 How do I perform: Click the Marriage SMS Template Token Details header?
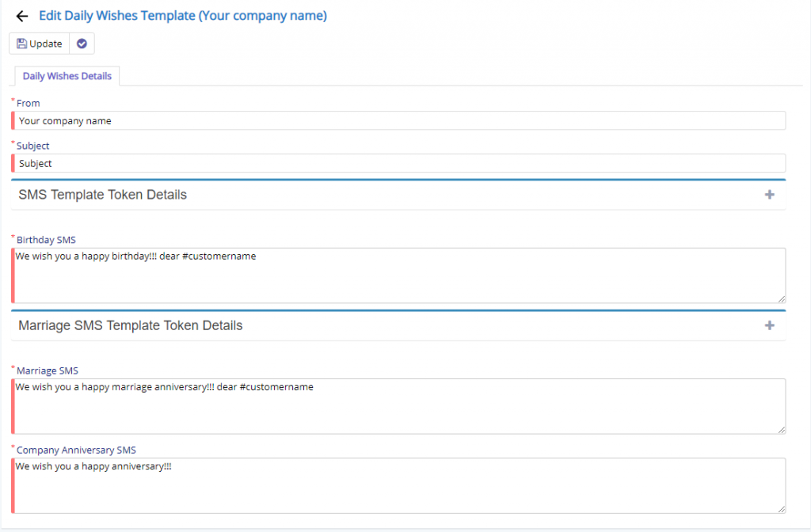(398, 325)
